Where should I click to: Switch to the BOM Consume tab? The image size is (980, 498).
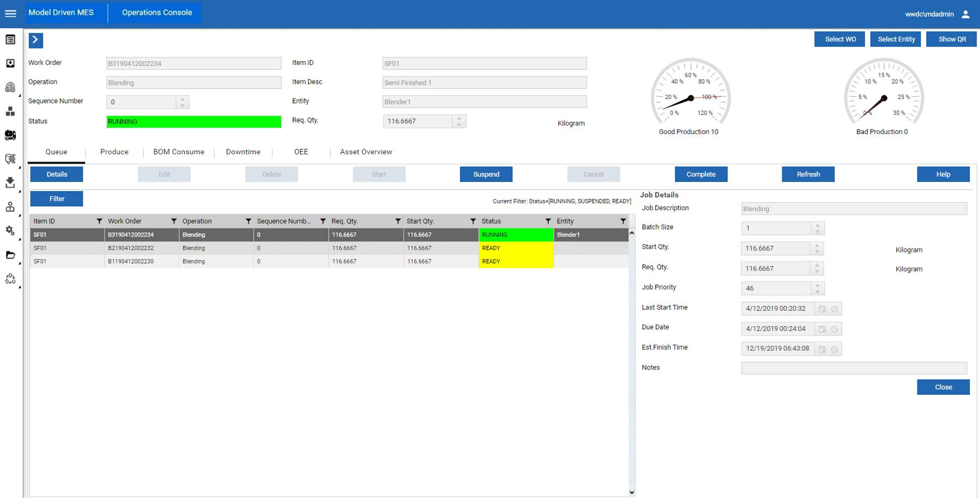tap(179, 152)
